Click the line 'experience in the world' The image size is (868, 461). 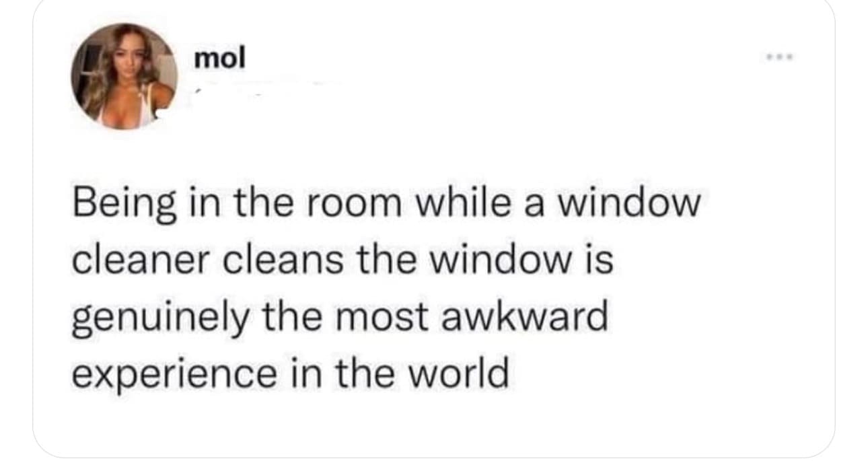pyautogui.click(x=290, y=374)
